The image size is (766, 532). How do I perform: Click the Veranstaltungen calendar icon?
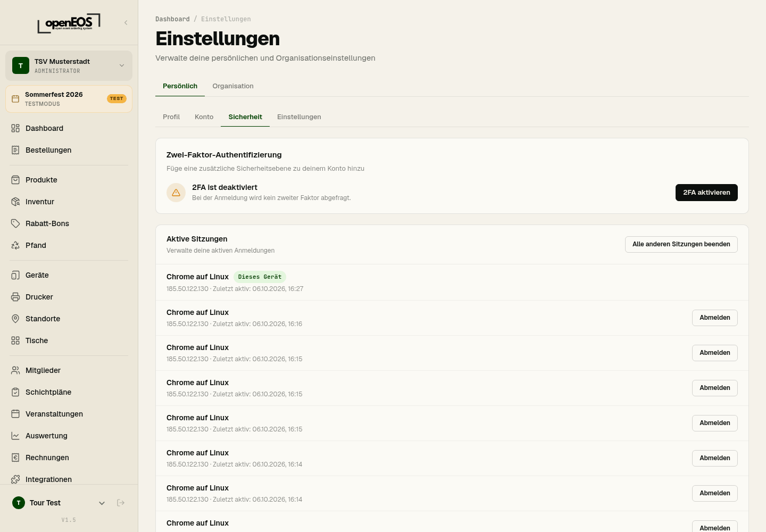pos(15,414)
